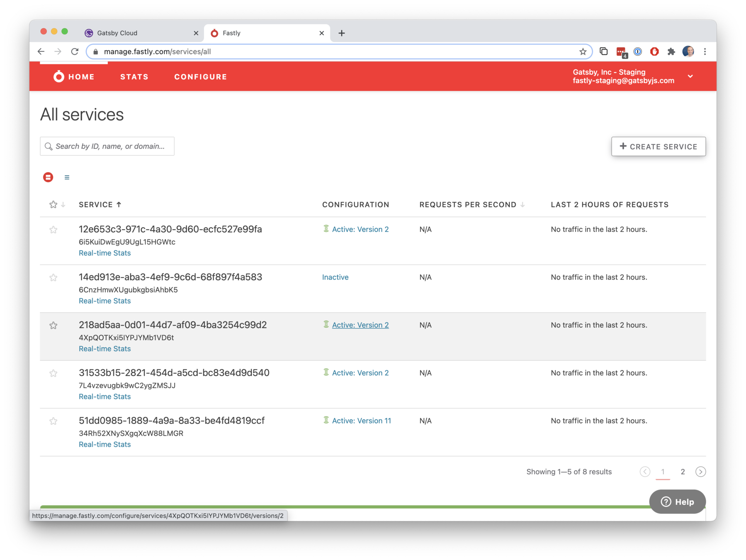Click the tab copy extension icon
746x560 pixels.
[603, 51]
